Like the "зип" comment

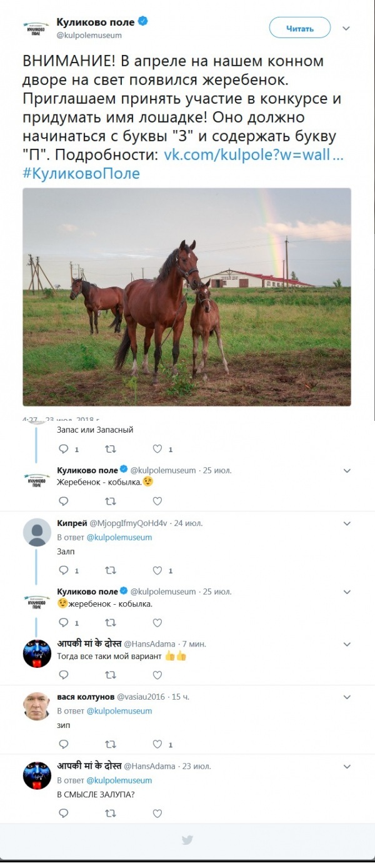[x=157, y=745]
